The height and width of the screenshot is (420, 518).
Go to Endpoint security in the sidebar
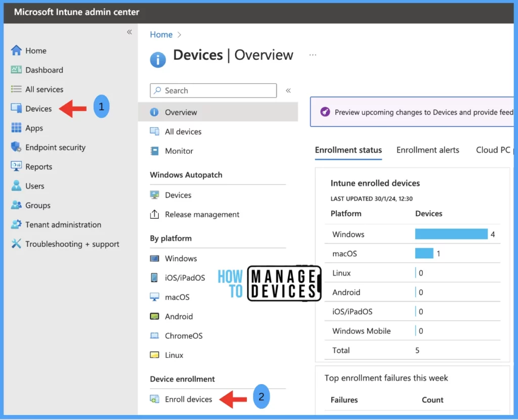55,147
